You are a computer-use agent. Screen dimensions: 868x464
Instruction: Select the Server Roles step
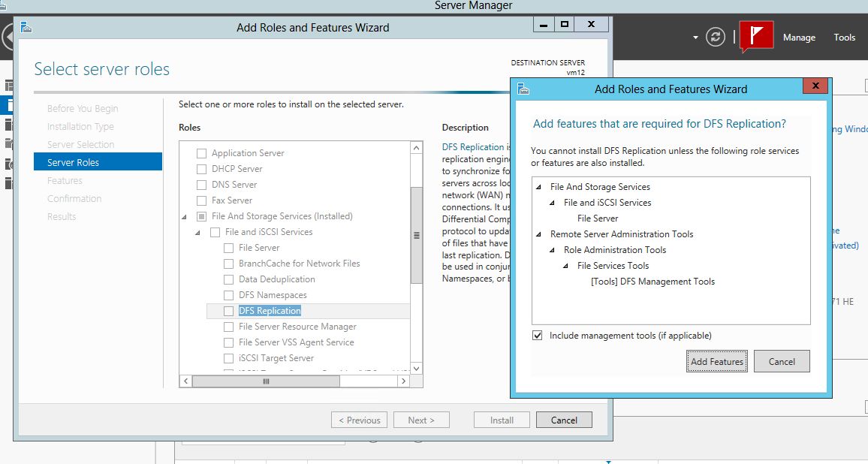[x=98, y=161]
